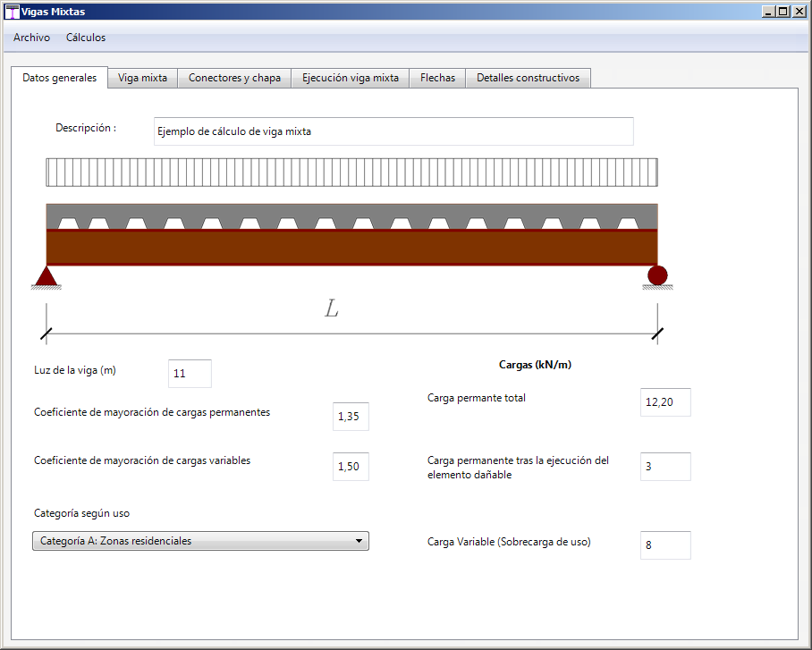Viewport: 812px width, 650px height.
Task: Click the Descripción label
Action: point(86,128)
